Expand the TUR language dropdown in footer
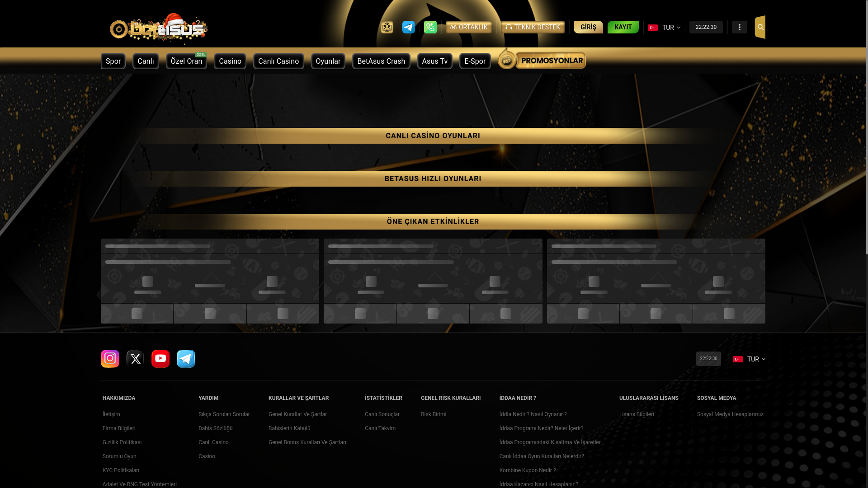Viewport: 868px width, 488px height. [749, 359]
